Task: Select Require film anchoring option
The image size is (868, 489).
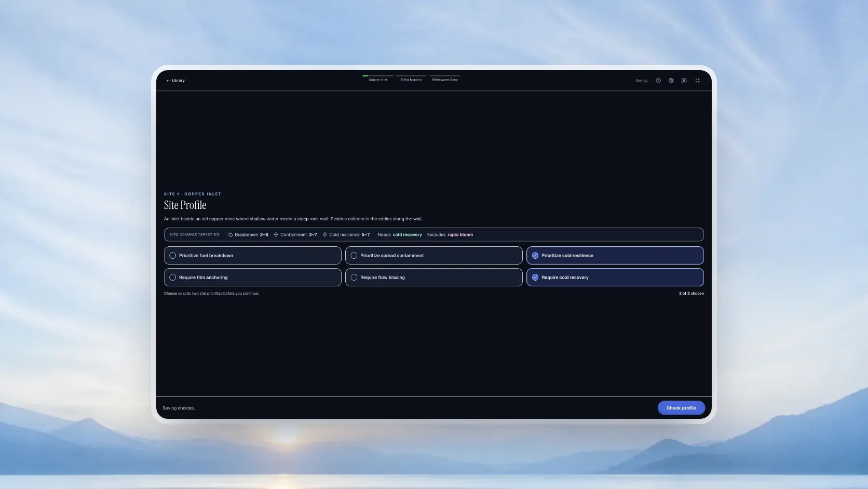Action: tap(252, 277)
